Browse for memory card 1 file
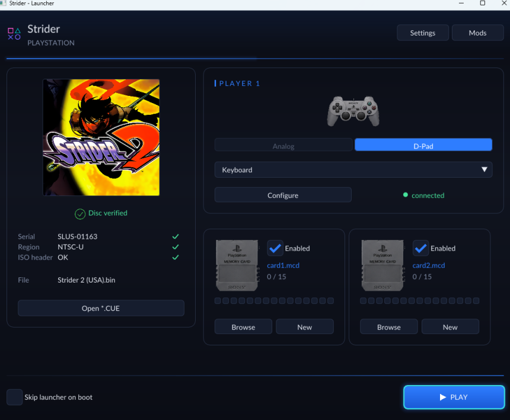The height and width of the screenshot is (420, 510). tap(243, 327)
